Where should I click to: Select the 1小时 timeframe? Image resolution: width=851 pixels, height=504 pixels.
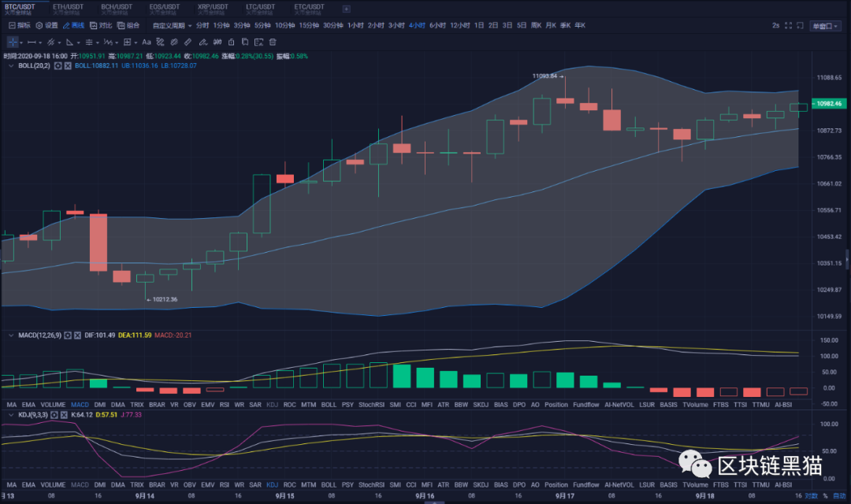point(355,25)
